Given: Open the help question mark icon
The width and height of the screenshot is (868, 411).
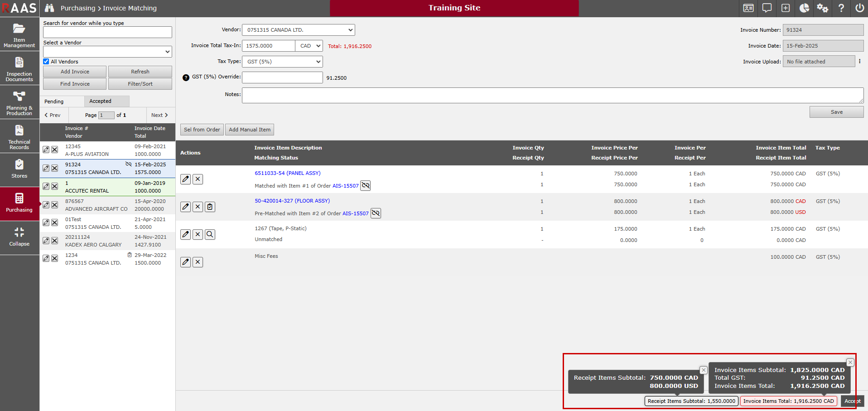Looking at the screenshot, I should tap(841, 8).
